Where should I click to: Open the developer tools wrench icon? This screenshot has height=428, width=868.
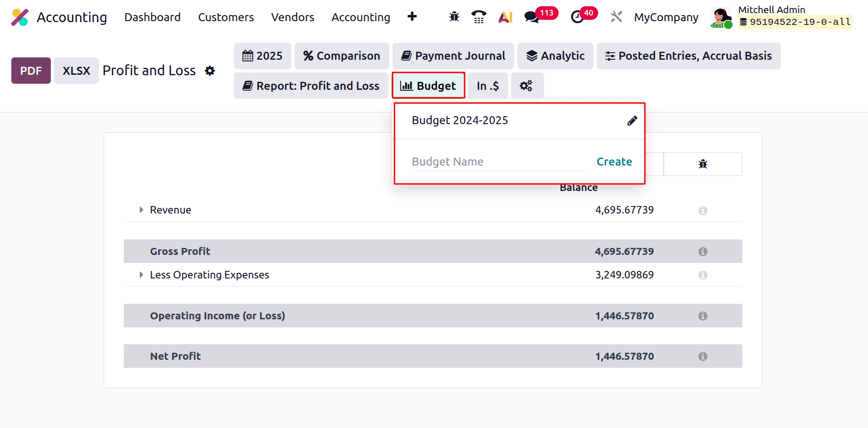click(616, 16)
